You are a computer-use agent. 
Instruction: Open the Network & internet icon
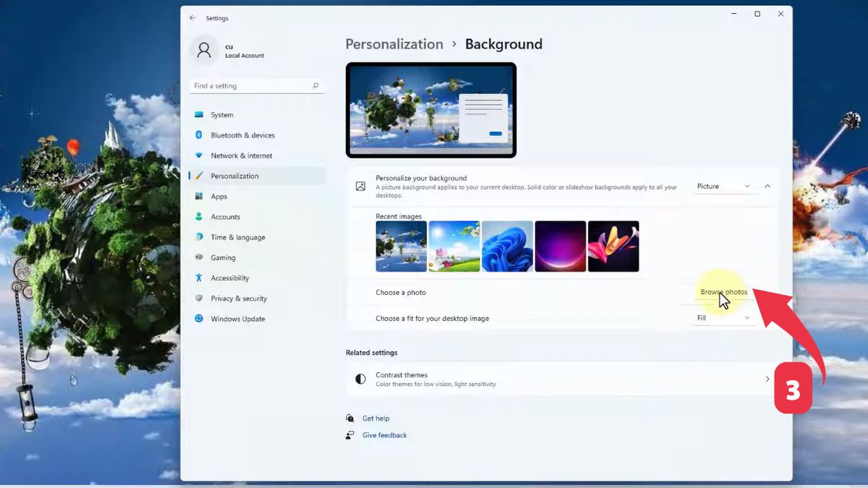[x=198, y=155]
